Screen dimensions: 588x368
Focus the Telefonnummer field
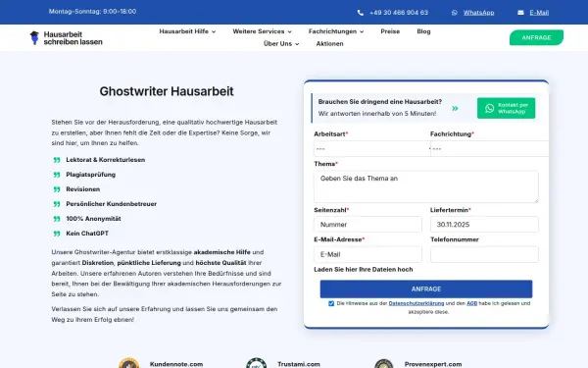(x=484, y=254)
